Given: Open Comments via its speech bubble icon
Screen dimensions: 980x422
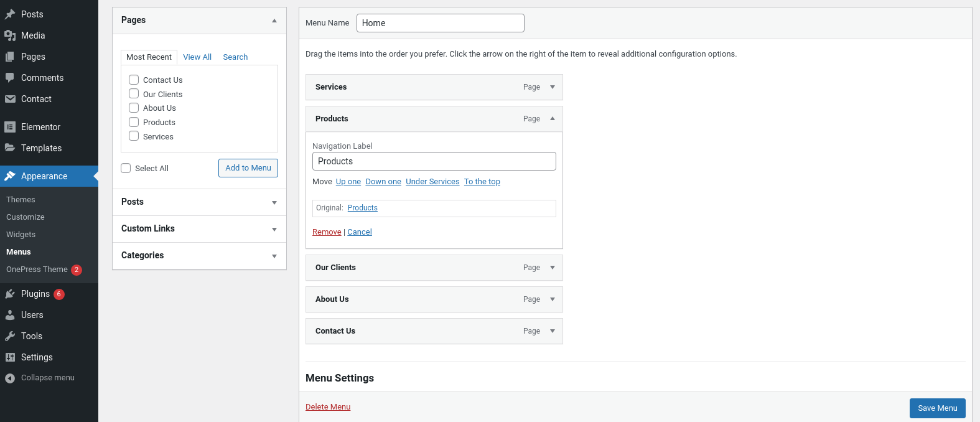Looking at the screenshot, I should [10, 78].
